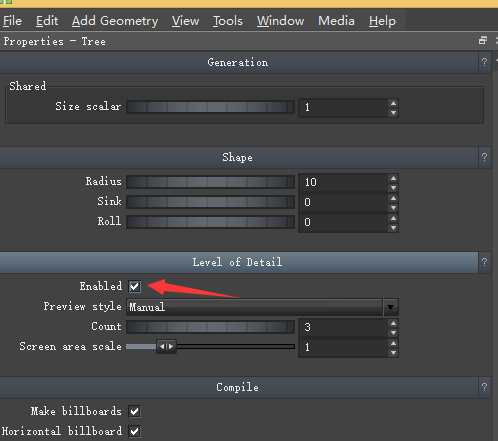Screen dimensions: 498x441
Task: Open the Help menu
Action: click(x=382, y=21)
